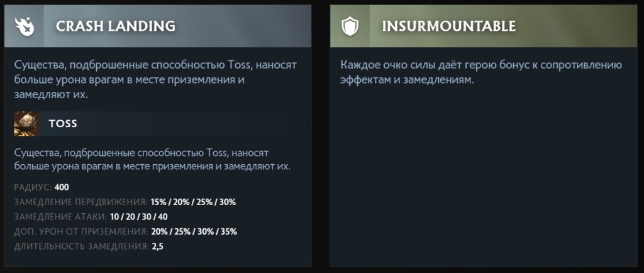Image resolution: width=644 pixels, height=273 pixels.
Task: Click the ЗАМЕДЛЕНИЕ АТАКИ stat label
Action: click(x=60, y=216)
